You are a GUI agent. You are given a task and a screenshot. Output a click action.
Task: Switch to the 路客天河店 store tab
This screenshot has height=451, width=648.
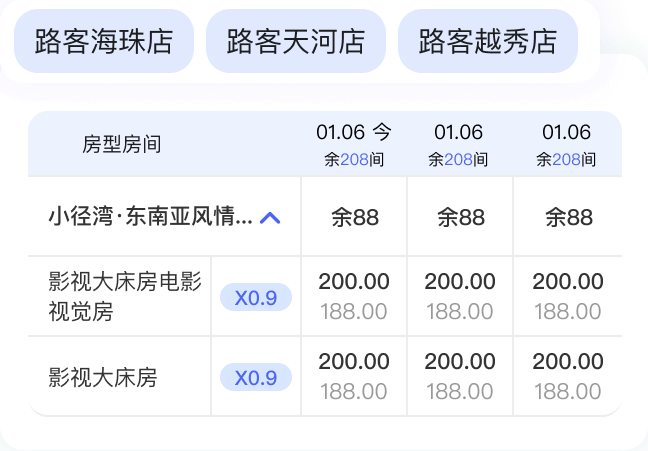[x=296, y=42]
